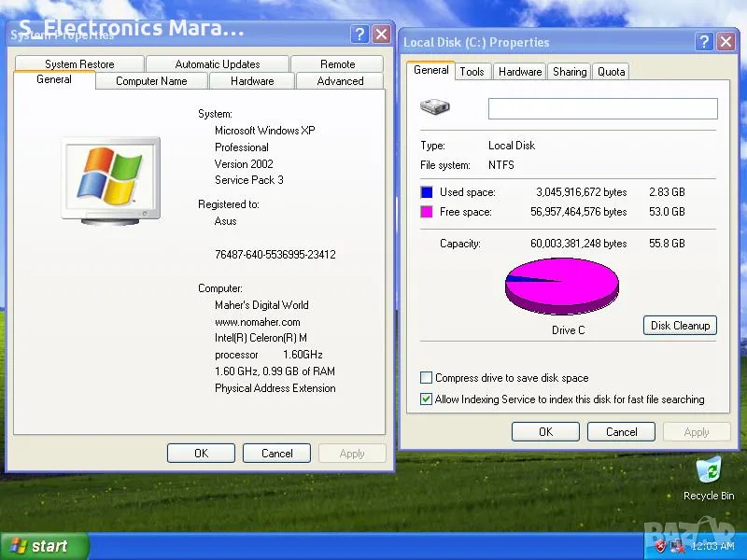The image size is (747, 560).
Task: Click help question mark in Local Disk Properties
Action: [x=704, y=42]
